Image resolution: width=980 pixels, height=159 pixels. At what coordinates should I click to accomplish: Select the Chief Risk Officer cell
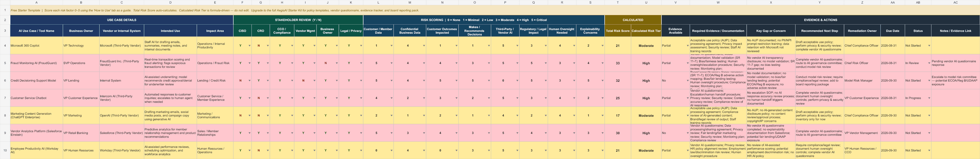862,63
